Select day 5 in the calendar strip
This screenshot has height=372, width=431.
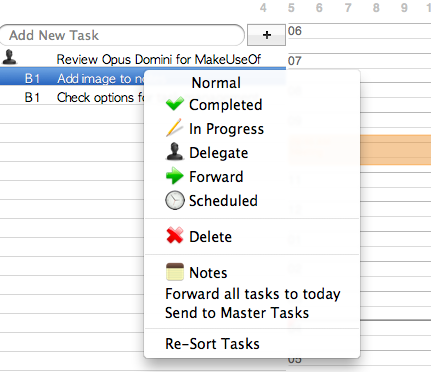coord(291,8)
